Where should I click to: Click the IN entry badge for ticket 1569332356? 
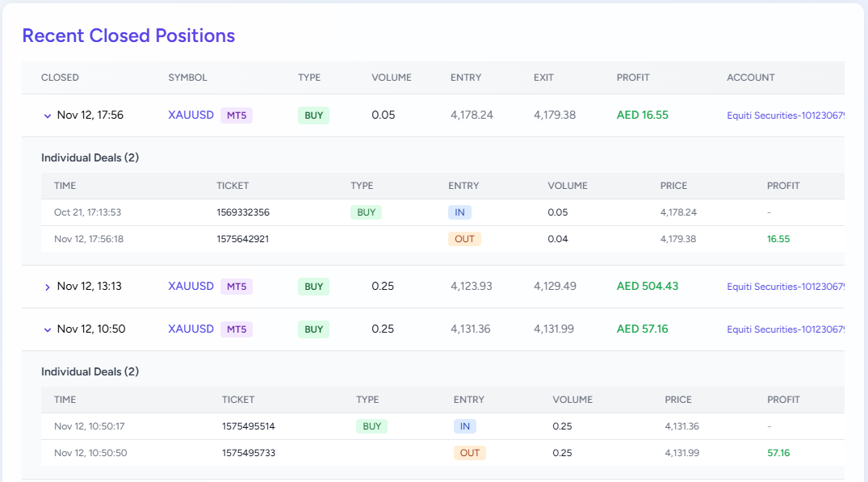(x=459, y=212)
